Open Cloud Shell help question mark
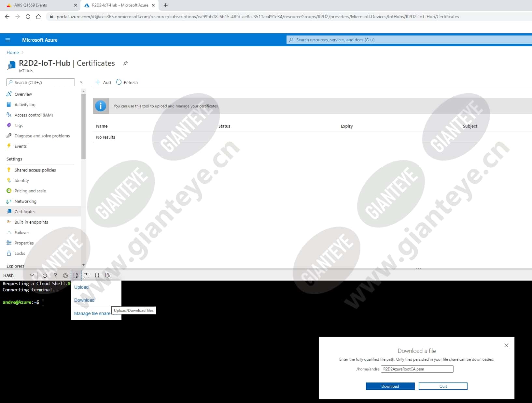The image size is (532, 403). (55, 275)
